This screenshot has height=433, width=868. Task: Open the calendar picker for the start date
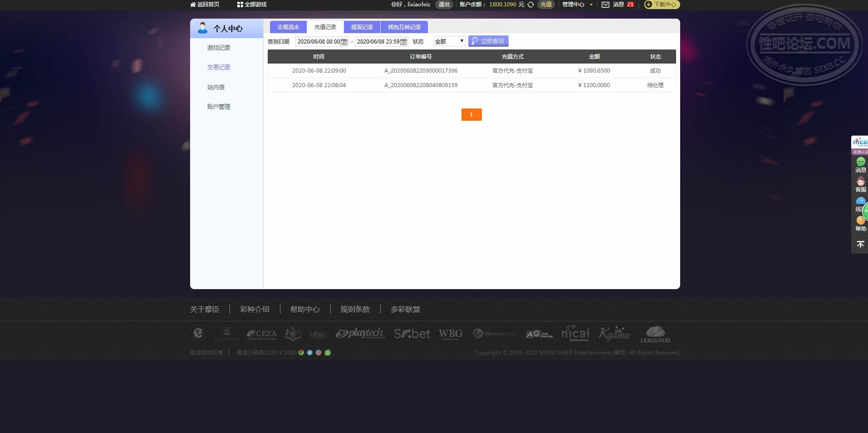[344, 42]
